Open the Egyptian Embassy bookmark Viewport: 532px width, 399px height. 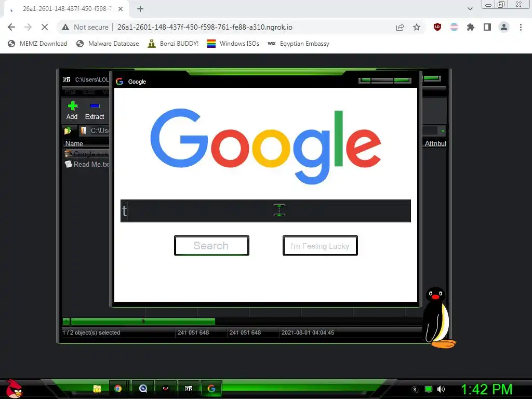tap(298, 44)
